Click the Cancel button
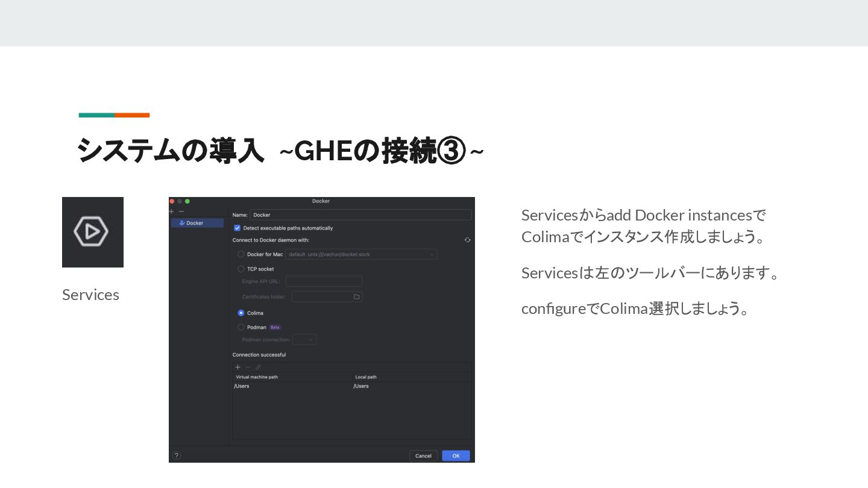 [x=423, y=455]
